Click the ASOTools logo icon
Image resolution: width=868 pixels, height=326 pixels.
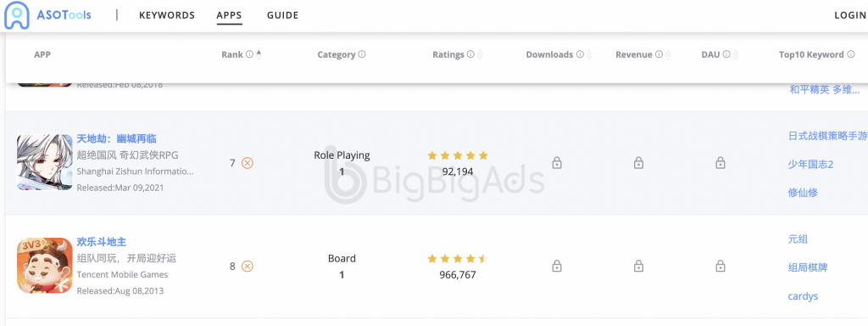(x=17, y=15)
